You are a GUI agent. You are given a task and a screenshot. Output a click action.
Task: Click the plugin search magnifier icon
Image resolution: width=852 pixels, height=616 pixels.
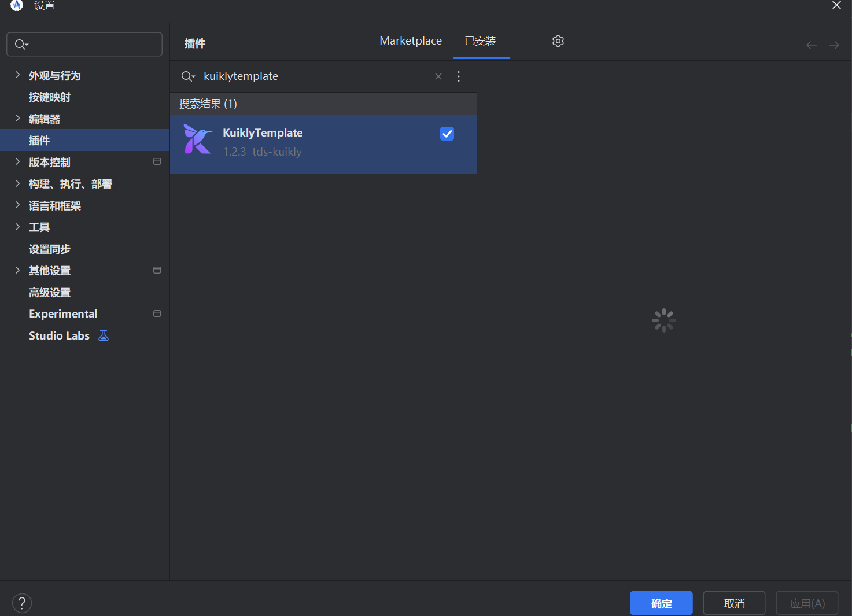(x=188, y=76)
